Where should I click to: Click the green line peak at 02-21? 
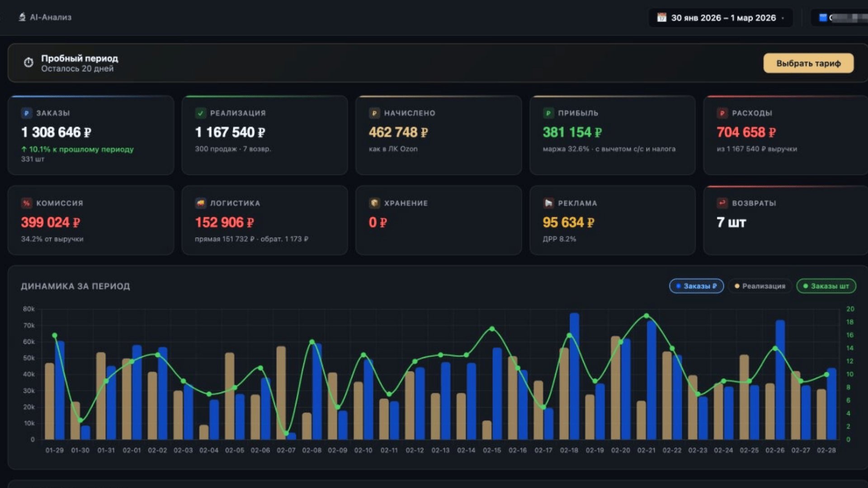coord(646,316)
